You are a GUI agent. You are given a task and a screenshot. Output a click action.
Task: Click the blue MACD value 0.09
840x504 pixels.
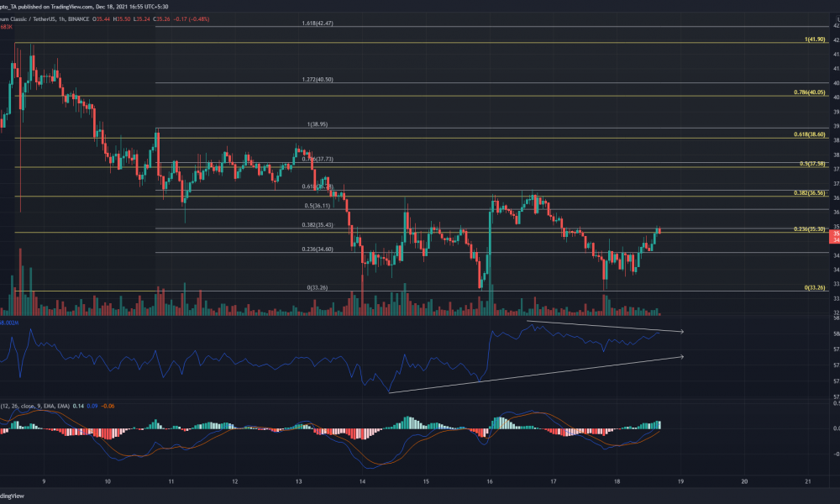(92, 406)
